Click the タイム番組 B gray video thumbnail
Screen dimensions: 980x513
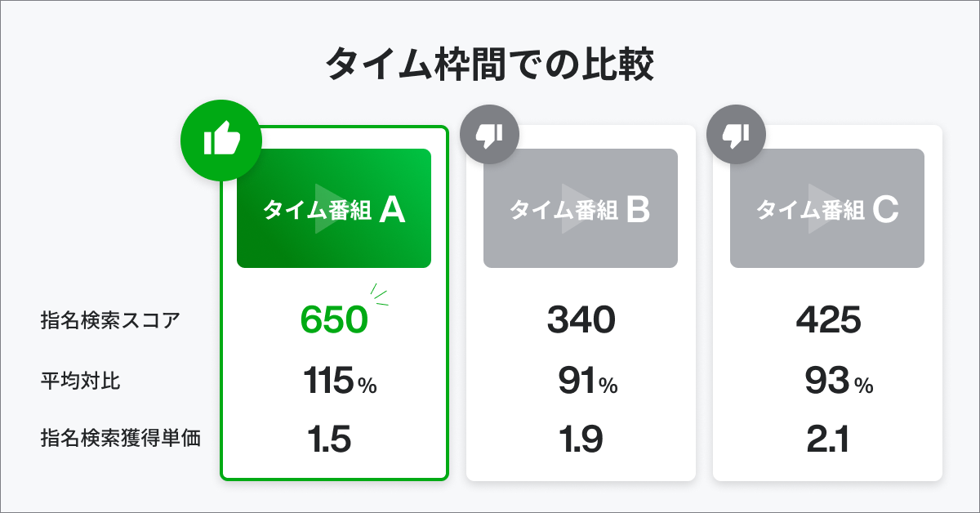click(x=580, y=208)
